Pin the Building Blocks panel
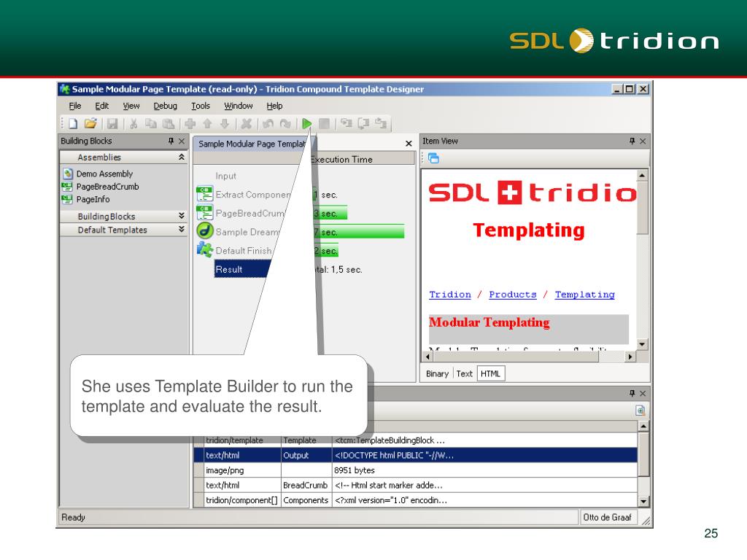Image resolution: width=747 pixels, height=560 pixels. click(x=171, y=141)
